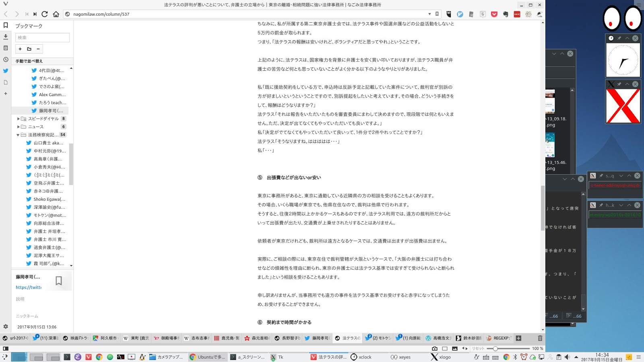Go to the home page

(56, 14)
